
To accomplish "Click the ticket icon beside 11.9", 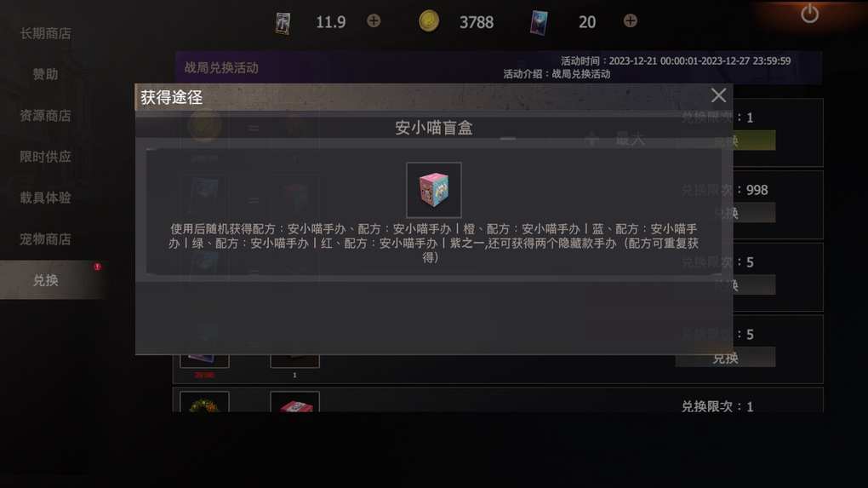I will click(283, 23).
